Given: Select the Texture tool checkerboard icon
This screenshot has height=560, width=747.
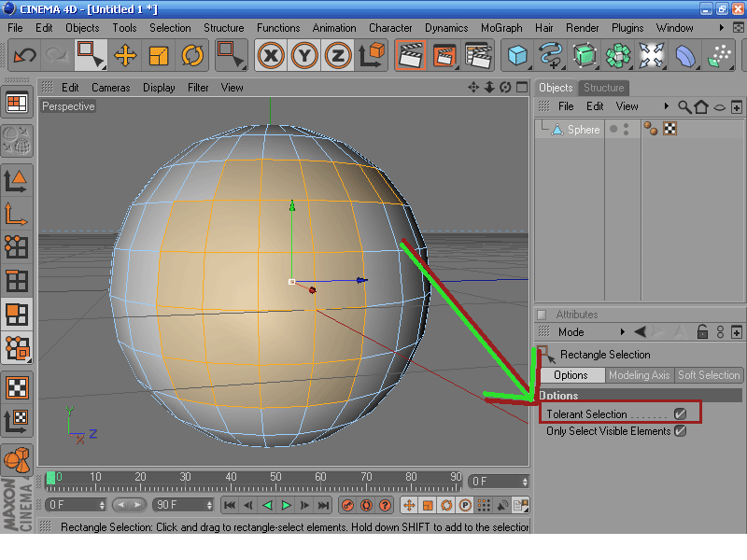Looking at the screenshot, I should coord(17,387).
